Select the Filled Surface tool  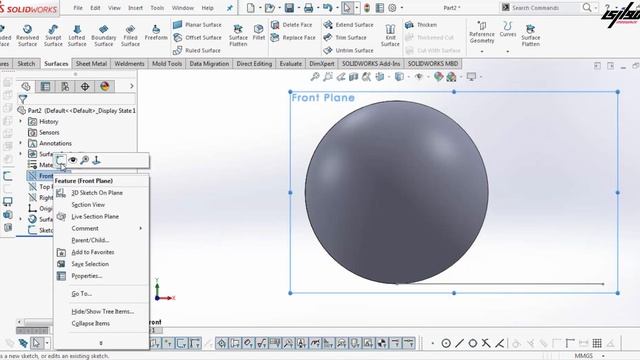(130, 35)
